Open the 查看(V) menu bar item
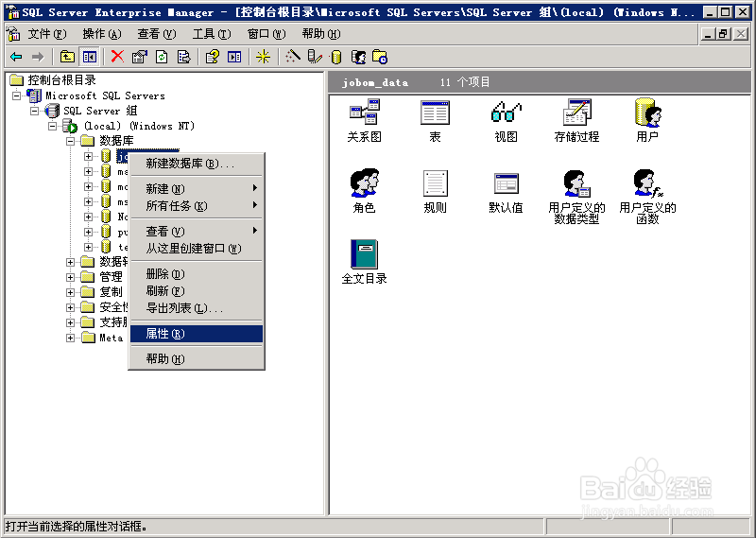 157,34
